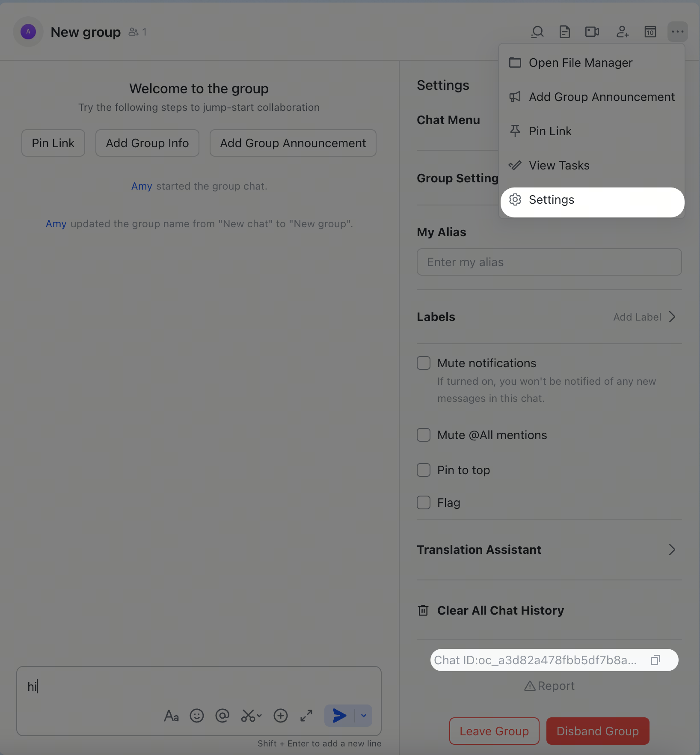Select the documents icon in the header
This screenshot has height=755, width=700.
(x=565, y=32)
